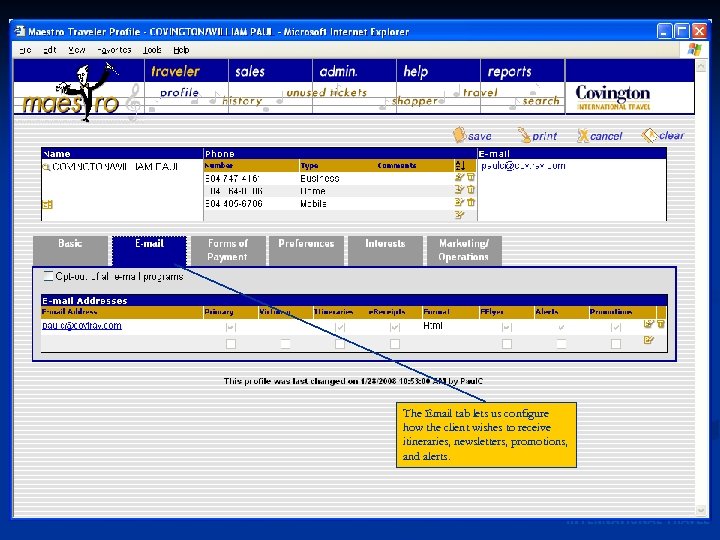This screenshot has height=540, width=720.
Task: Delete the paulc@covtrav.com e-mail address row
Action: [x=661, y=324]
